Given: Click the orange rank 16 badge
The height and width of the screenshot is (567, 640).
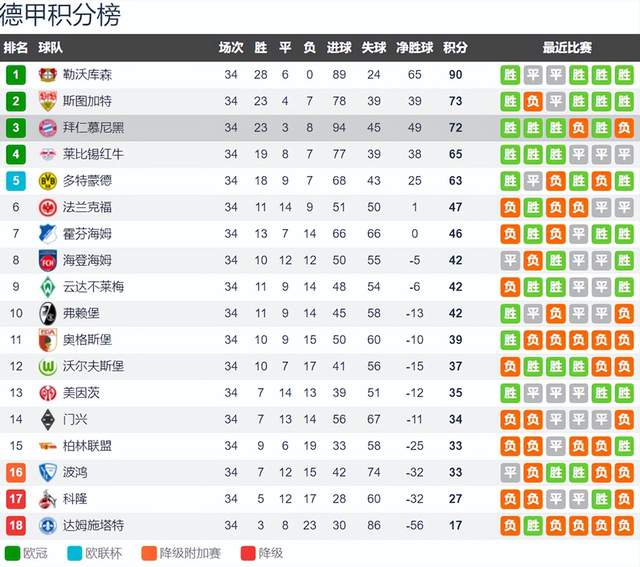Looking at the screenshot, I should 16,472.
